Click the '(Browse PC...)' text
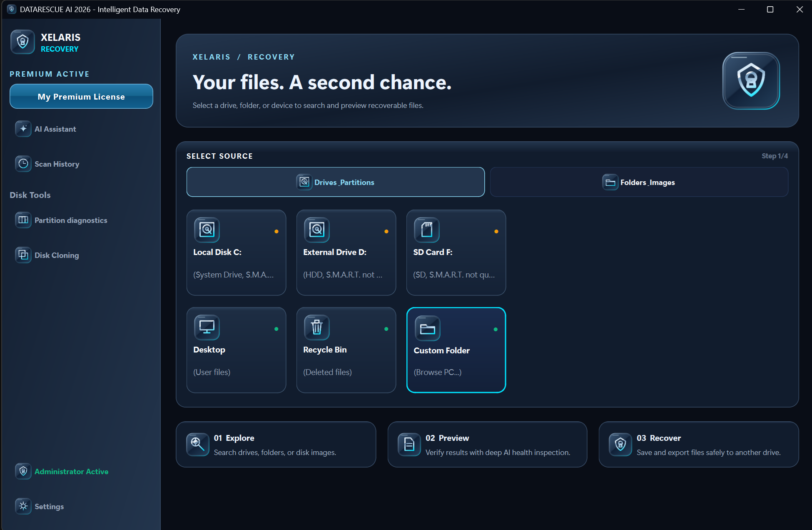 438,372
